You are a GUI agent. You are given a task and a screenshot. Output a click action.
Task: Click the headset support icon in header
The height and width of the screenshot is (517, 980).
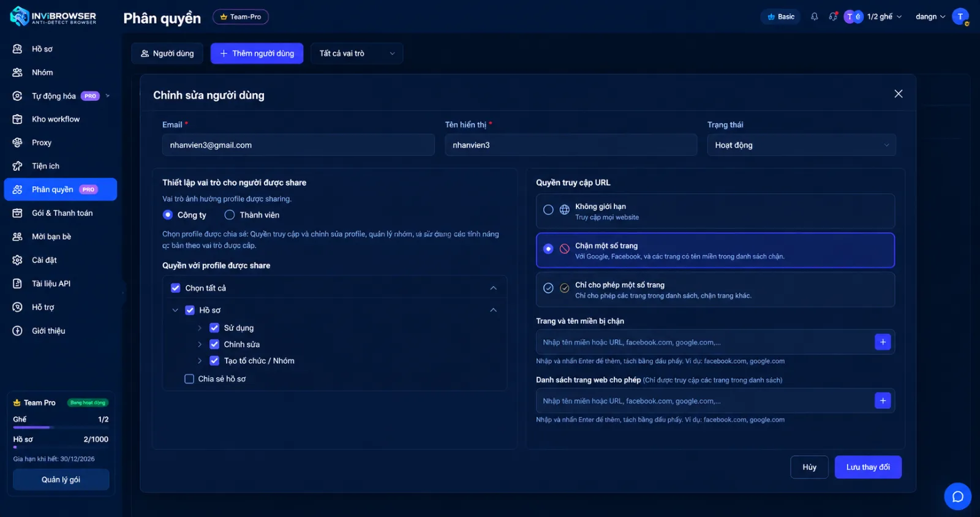pos(833,17)
